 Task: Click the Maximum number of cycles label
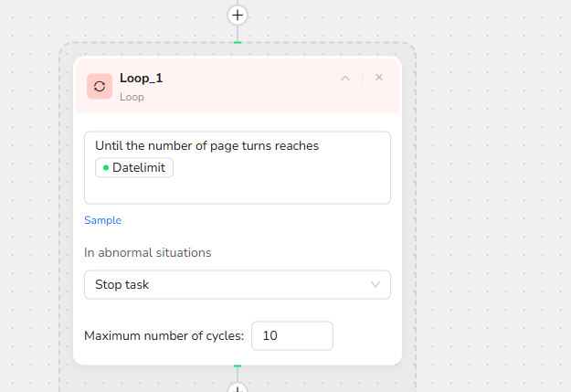click(164, 335)
